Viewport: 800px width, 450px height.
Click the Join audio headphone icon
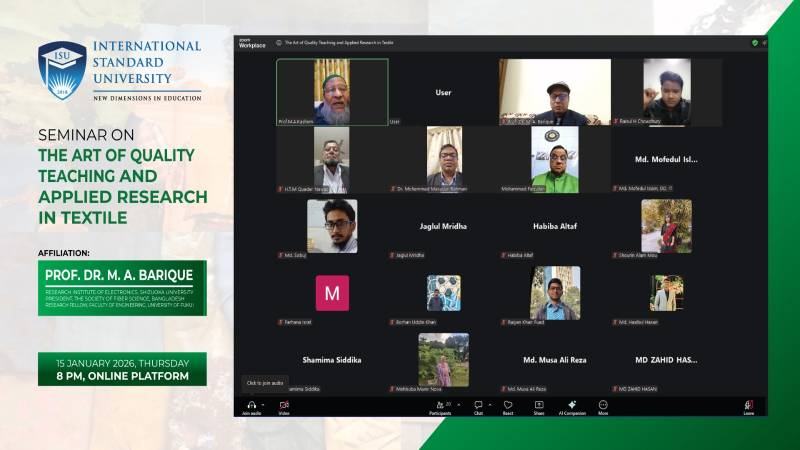pyautogui.click(x=251, y=405)
